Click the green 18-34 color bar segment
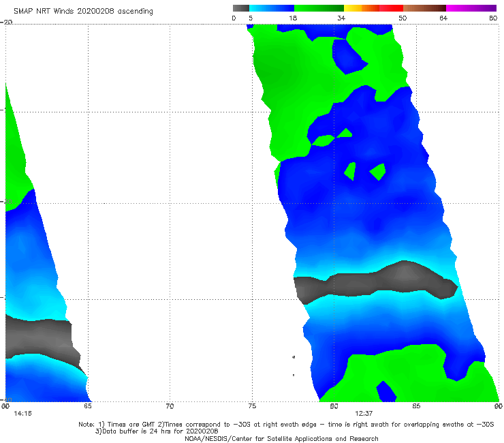 (x=319, y=8)
